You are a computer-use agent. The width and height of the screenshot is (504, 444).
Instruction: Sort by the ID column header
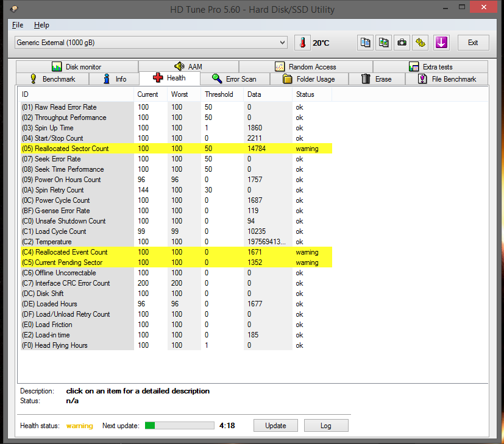click(76, 94)
